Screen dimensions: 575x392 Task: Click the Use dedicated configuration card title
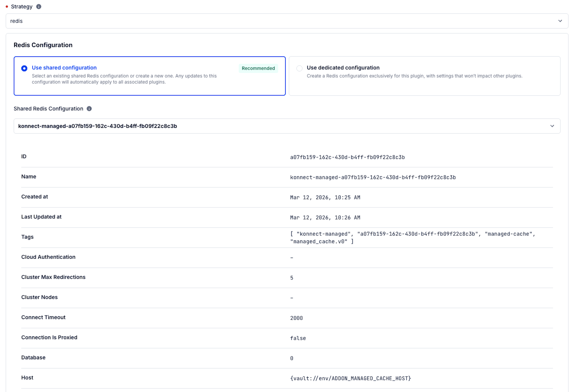(x=343, y=68)
